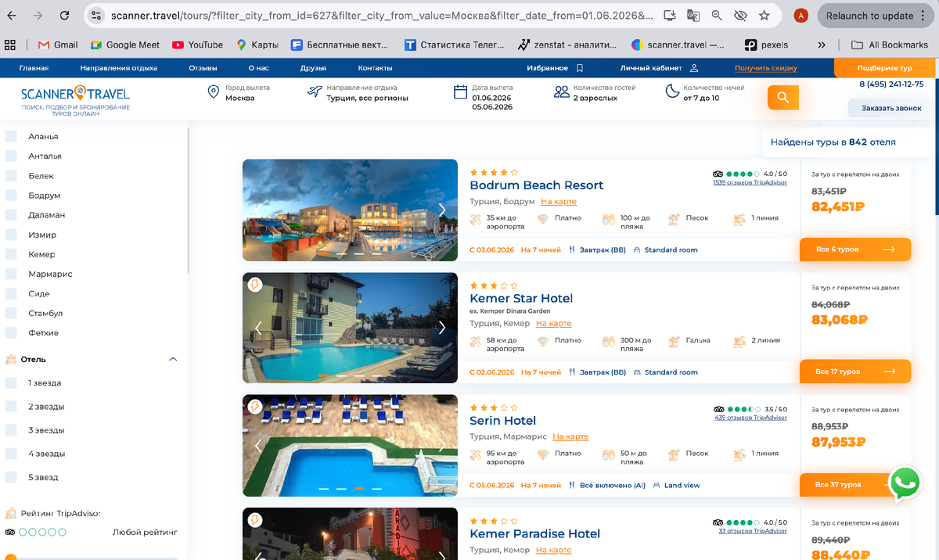The image size is (939, 560).
Task: Open О нас menu item
Action: click(259, 68)
